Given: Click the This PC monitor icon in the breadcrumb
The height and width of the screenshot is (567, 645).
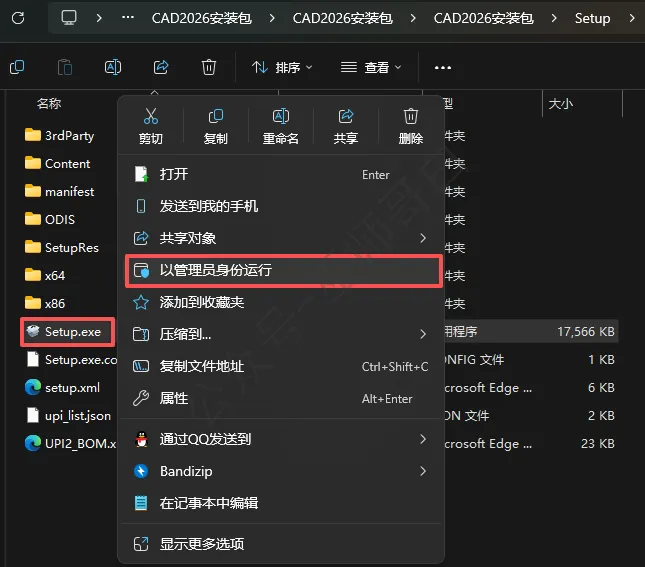Looking at the screenshot, I should tap(69, 18).
